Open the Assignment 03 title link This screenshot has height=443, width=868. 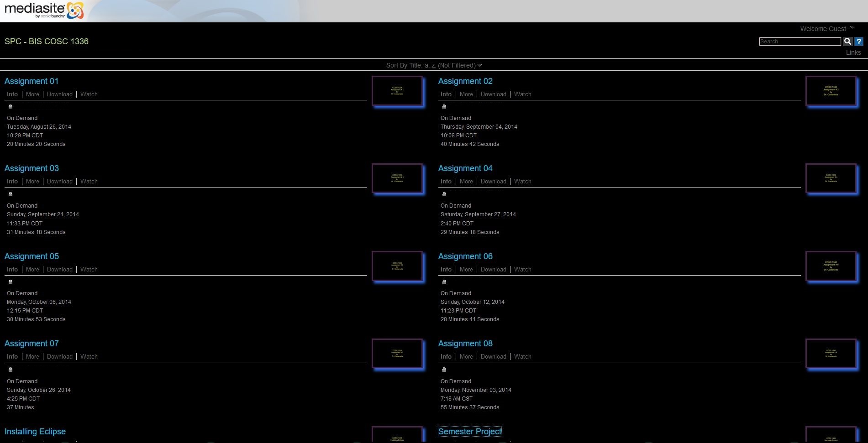(x=32, y=168)
